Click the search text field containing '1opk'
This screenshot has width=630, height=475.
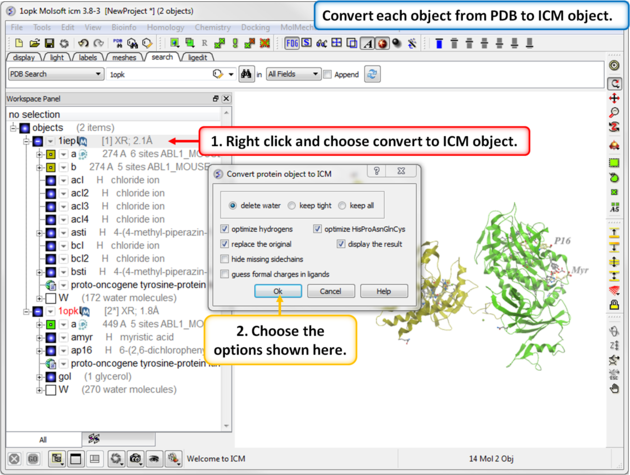click(160, 74)
